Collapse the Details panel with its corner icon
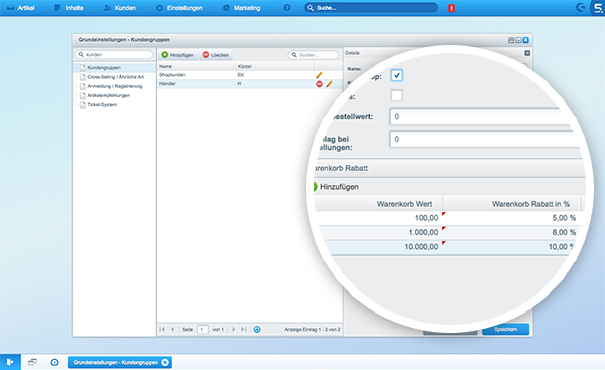Image resolution: width=605 pixels, height=370 pixels. click(527, 53)
